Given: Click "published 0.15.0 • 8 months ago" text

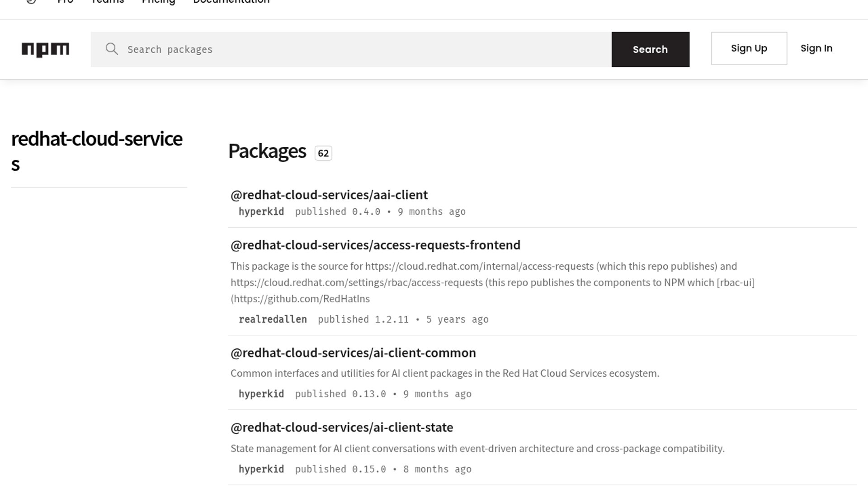Looking at the screenshot, I should click(383, 469).
